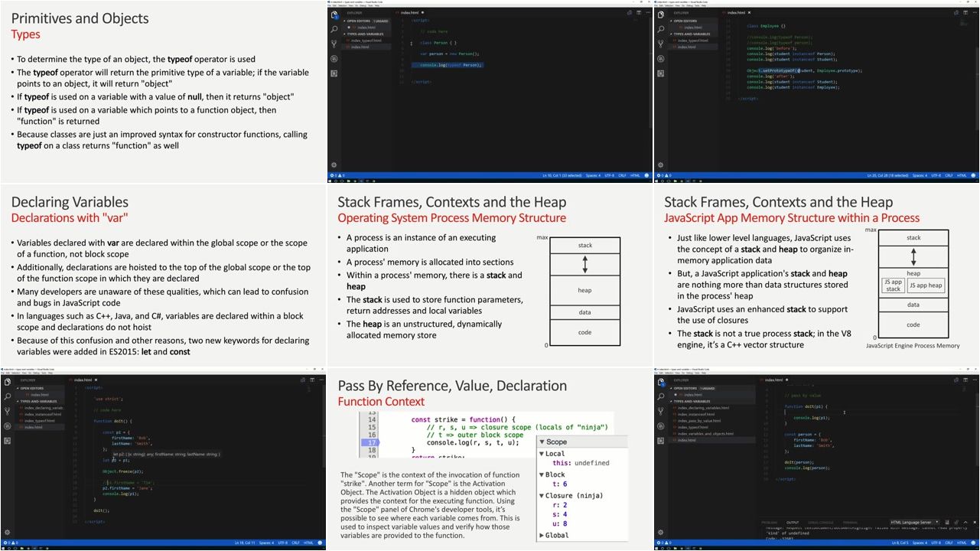The width and height of the screenshot is (980, 551).
Task: Click HTML language mode in the setPrototypeOf window status bar
Action: [962, 175]
